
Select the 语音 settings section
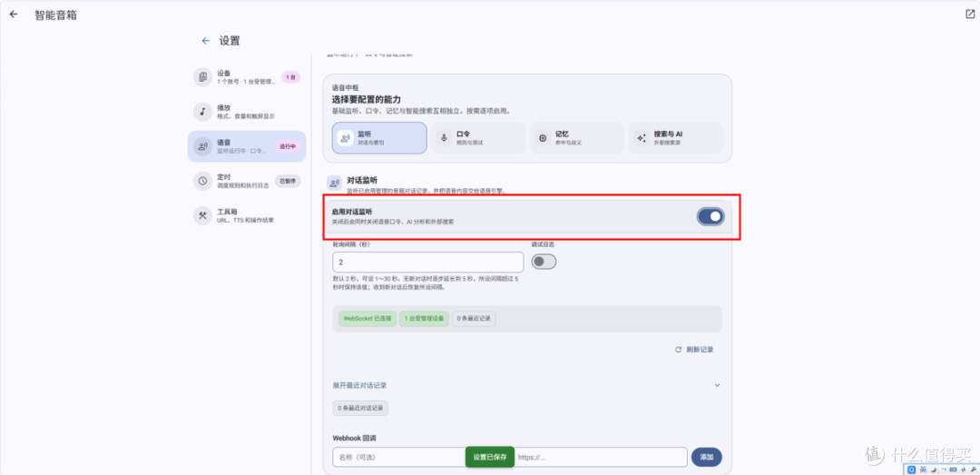tap(247, 146)
